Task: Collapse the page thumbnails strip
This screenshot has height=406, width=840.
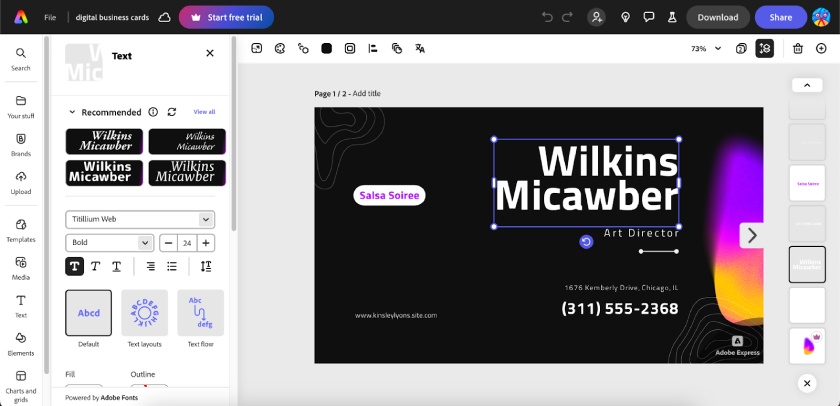Action: click(x=807, y=85)
